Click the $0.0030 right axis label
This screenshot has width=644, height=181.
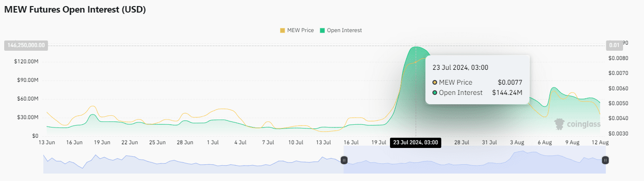618,134
